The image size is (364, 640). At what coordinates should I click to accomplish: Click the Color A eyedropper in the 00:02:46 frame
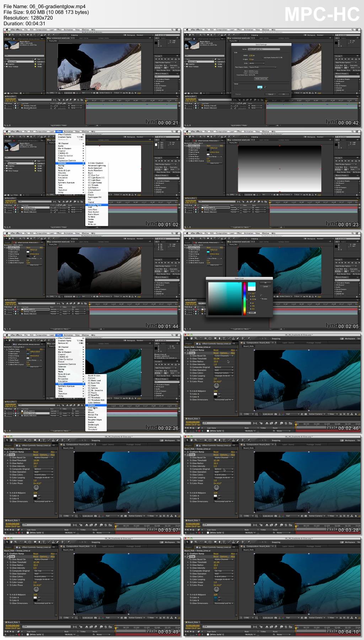[220, 394]
